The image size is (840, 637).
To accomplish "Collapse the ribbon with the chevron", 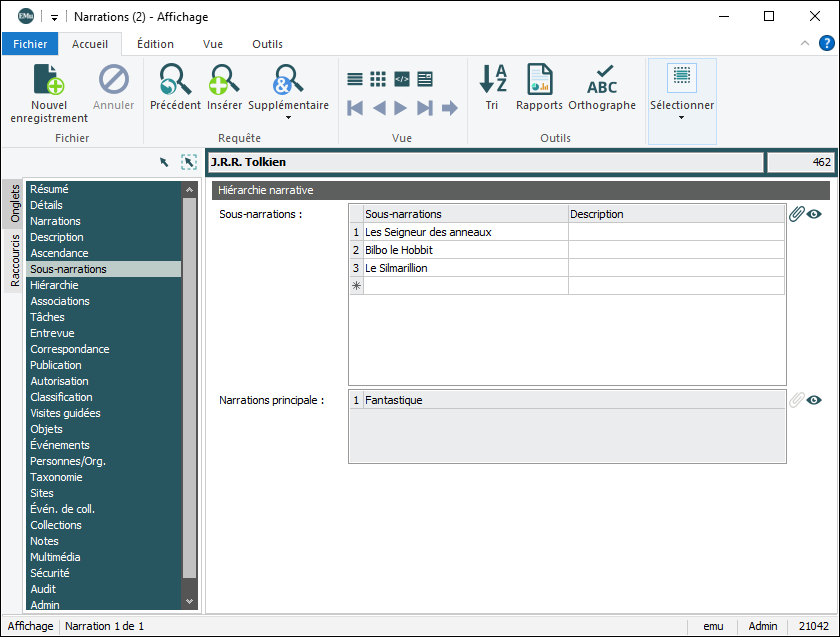I will 805,44.
